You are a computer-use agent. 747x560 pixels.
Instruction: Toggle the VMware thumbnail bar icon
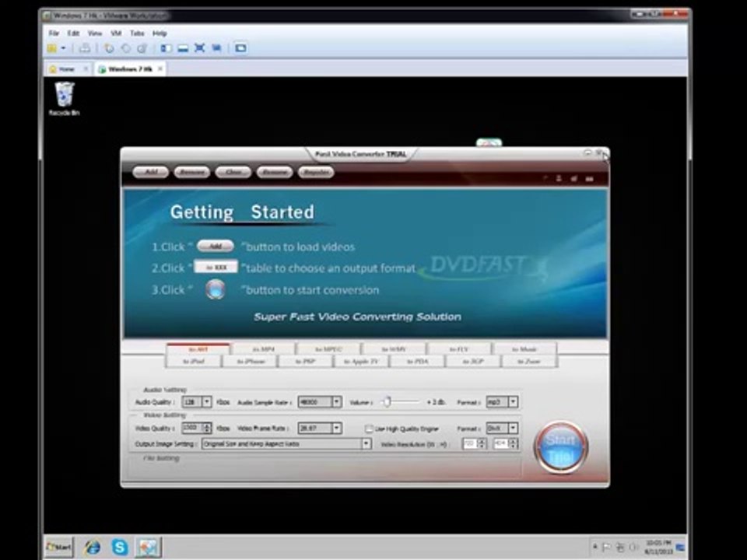coord(183,48)
